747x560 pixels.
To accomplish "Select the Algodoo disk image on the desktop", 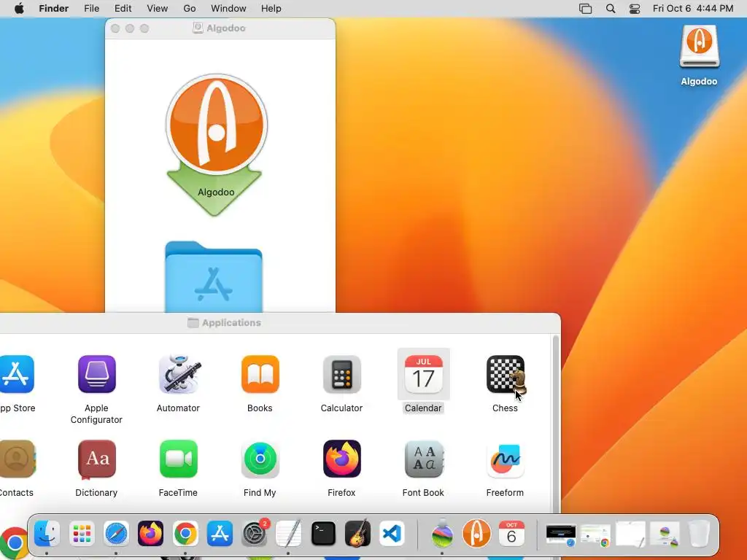I will 699,47.
